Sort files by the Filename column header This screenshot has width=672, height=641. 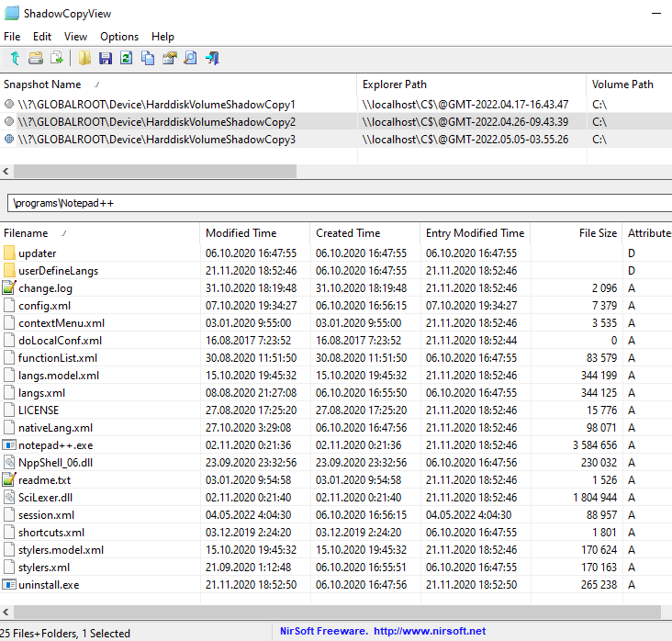tap(100, 233)
